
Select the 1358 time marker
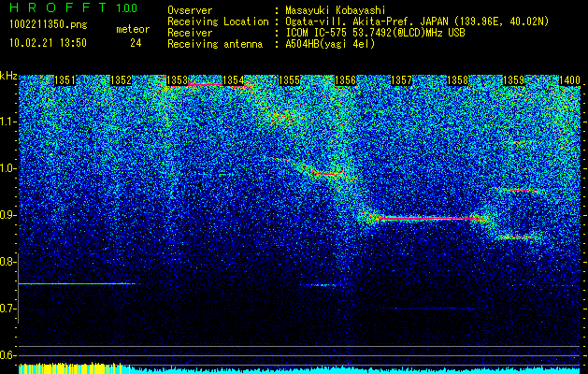[x=458, y=80]
